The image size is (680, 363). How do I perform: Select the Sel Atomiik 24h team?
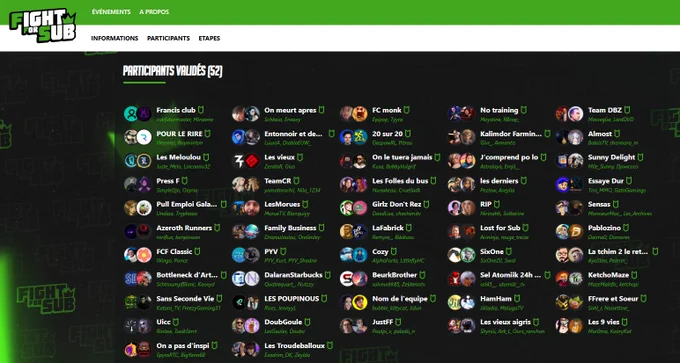pos(510,275)
